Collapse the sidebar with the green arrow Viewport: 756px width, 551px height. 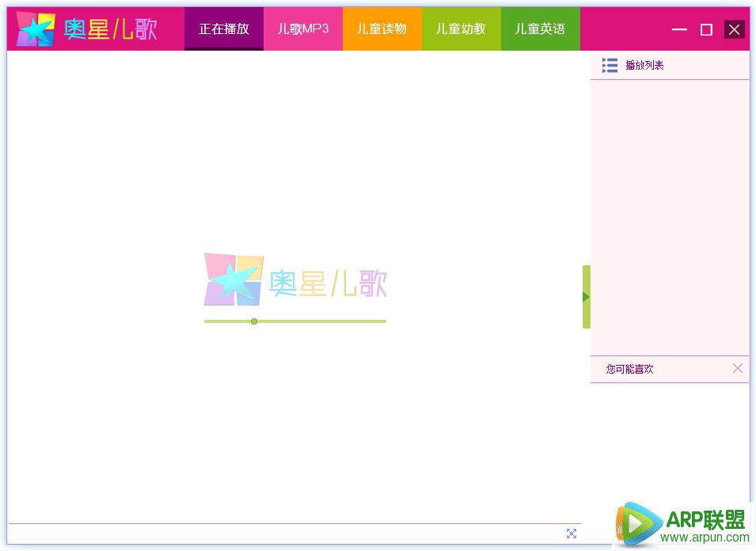click(587, 297)
